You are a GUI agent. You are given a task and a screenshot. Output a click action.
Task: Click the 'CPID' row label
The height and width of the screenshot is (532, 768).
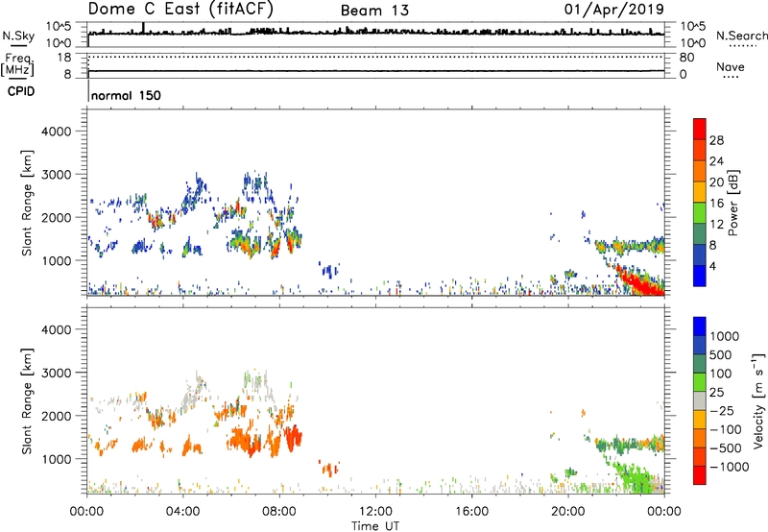[21, 91]
